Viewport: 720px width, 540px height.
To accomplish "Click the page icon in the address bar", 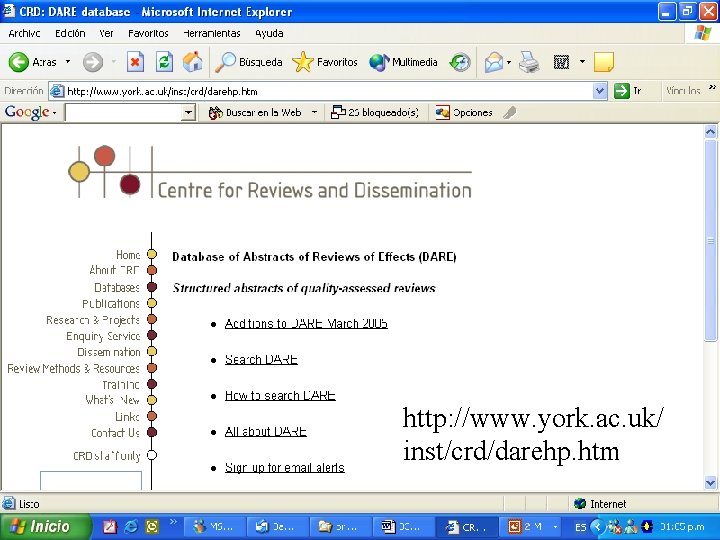I will 56,91.
